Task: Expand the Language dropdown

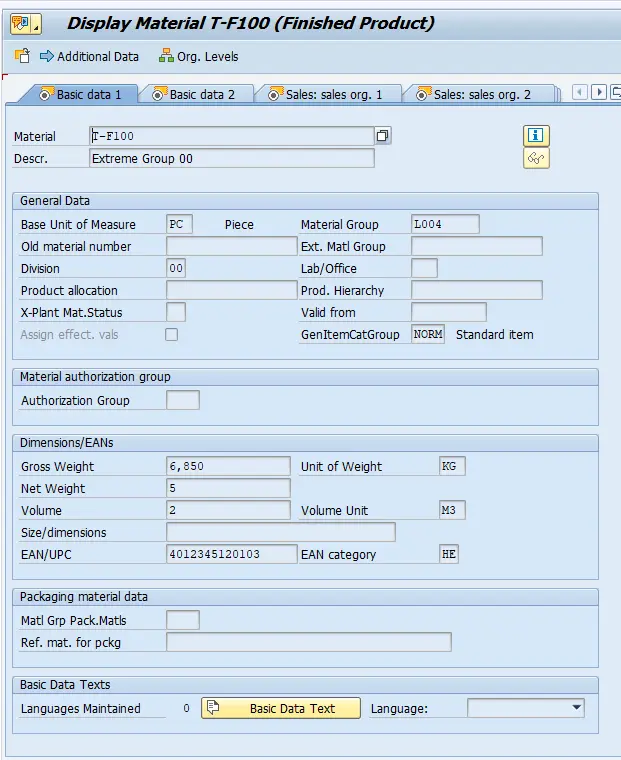Action: (575, 708)
